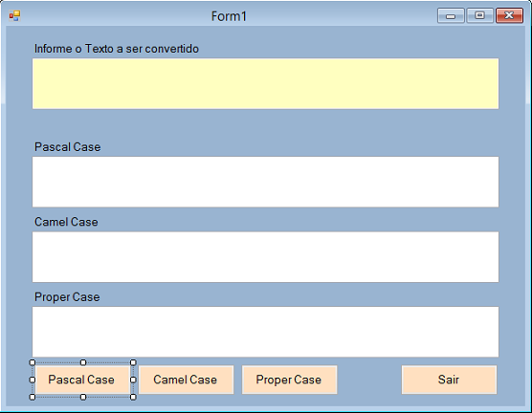Click inside the Pascal Case output text box
Viewport: 532px width, 413px height.
[x=265, y=182]
